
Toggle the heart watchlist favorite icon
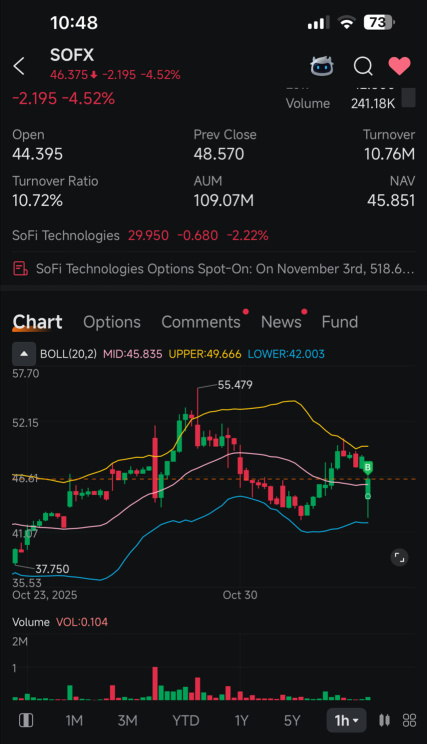399,66
